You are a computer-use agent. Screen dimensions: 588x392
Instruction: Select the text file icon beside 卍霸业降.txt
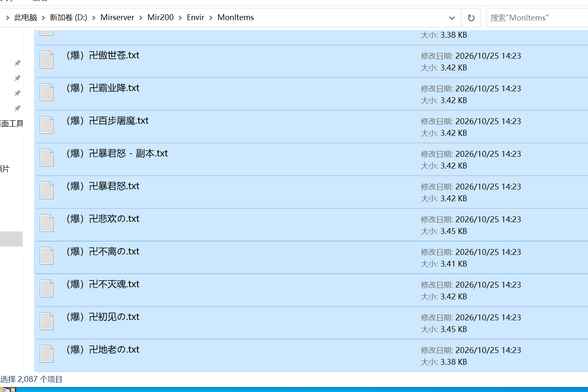coord(47,92)
